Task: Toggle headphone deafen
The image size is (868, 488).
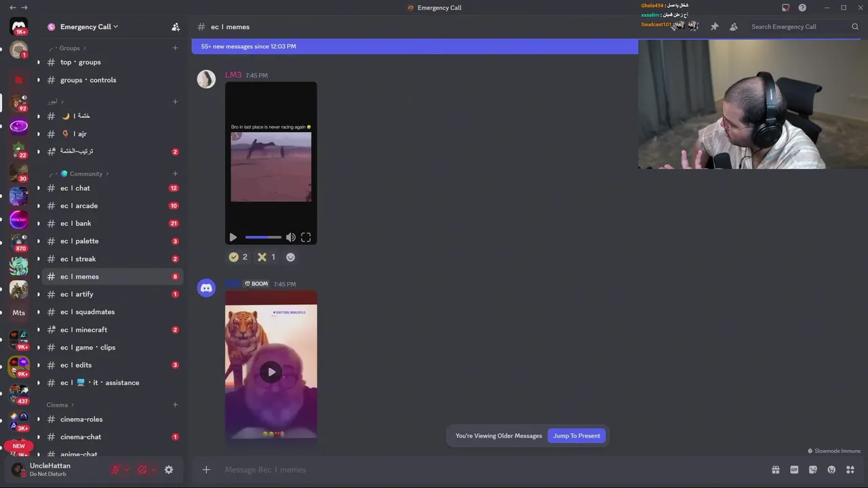Action: point(142,470)
